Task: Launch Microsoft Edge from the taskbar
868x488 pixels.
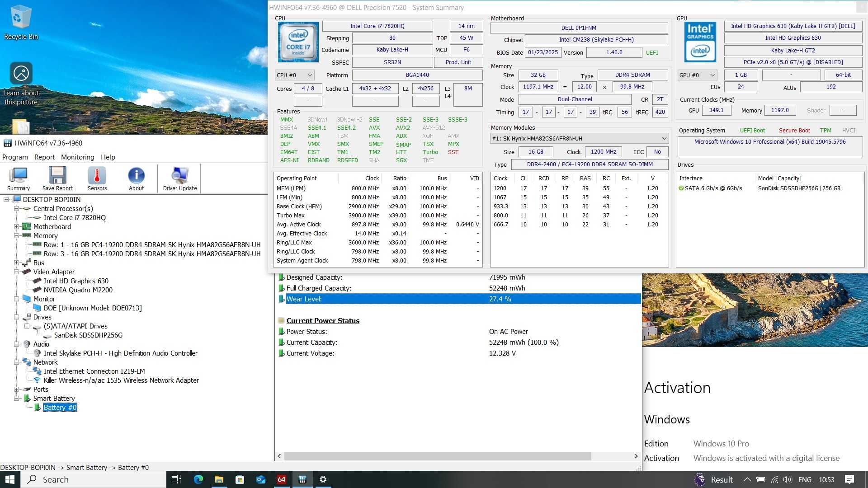Action: tap(198, 479)
